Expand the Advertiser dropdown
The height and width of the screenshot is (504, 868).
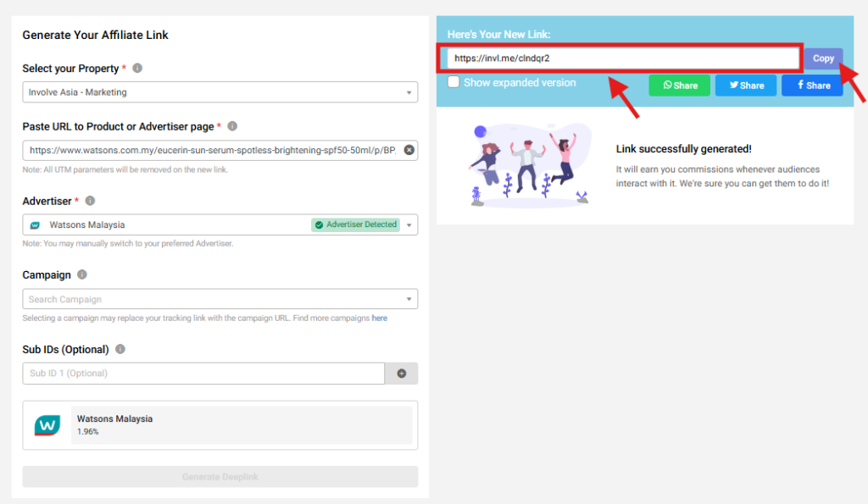tap(410, 225)
